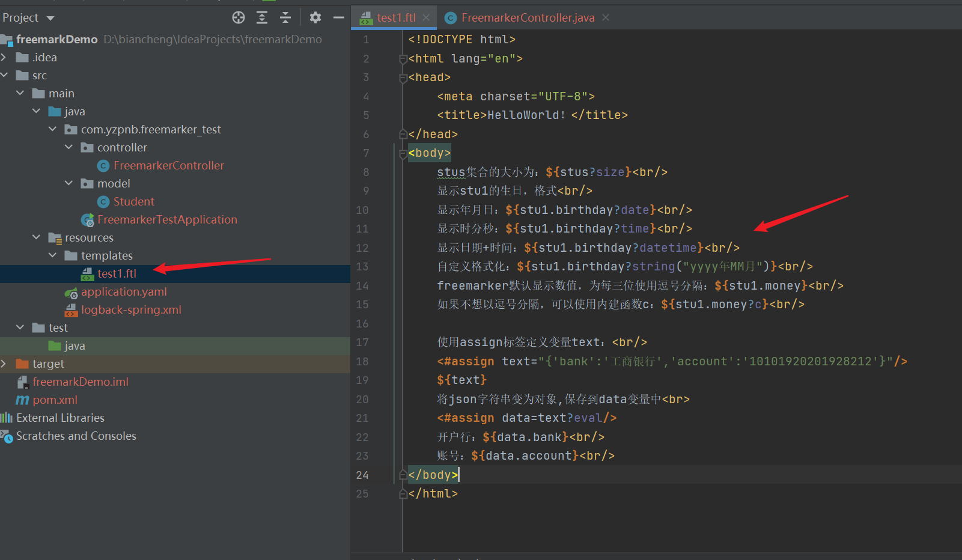Hide the Project tool window

(x=339, y=17)
